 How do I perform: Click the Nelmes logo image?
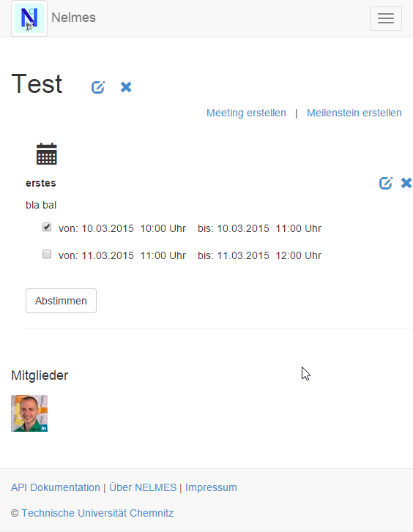tap(29, 18)
